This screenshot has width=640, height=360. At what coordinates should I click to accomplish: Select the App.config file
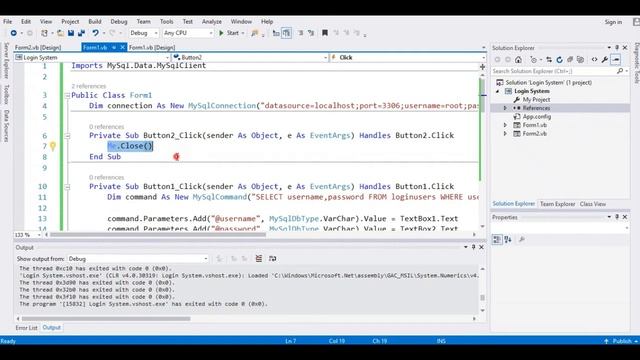point(537,117)
